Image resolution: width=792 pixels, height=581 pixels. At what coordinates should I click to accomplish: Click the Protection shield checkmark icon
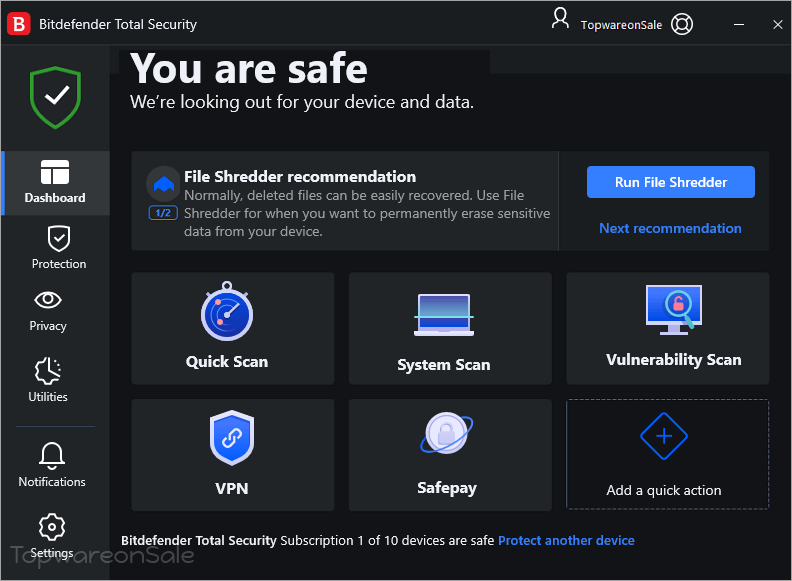click(x=59, y=238)
